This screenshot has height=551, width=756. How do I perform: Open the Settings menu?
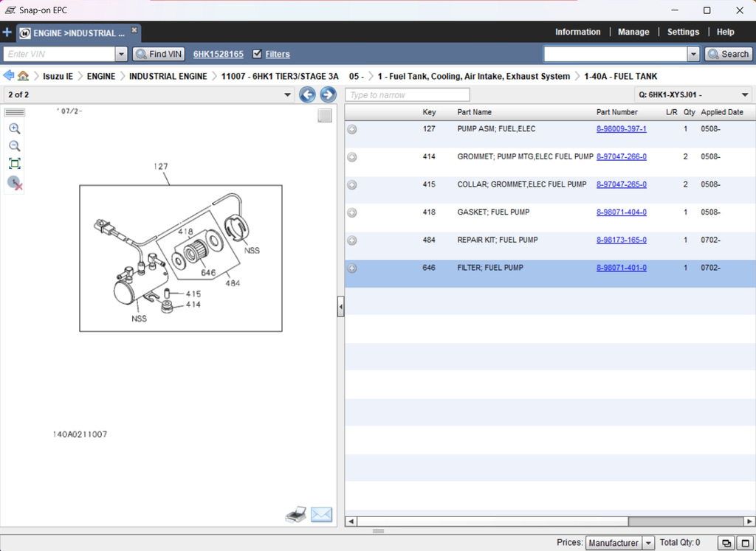click(x=683, y=32)
